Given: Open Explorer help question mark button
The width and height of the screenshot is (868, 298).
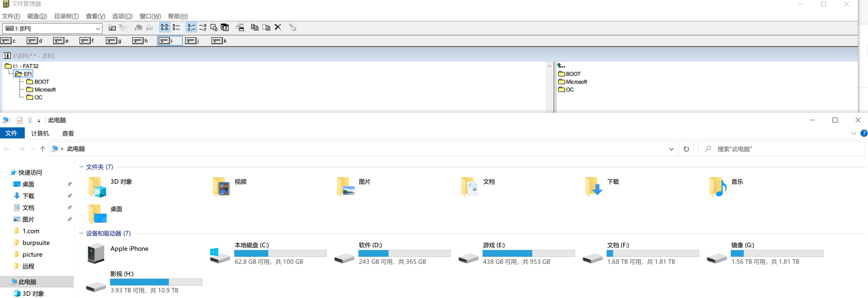Looking at the screenshot, I should tap(864, 133).
